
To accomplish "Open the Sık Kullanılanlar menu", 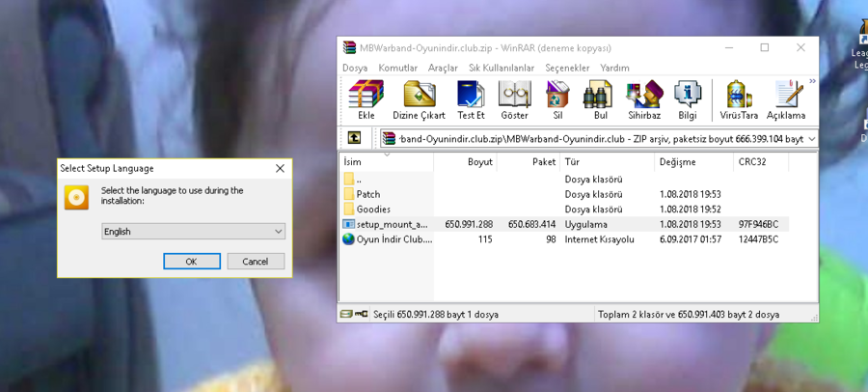I will (x=502, y=68).
